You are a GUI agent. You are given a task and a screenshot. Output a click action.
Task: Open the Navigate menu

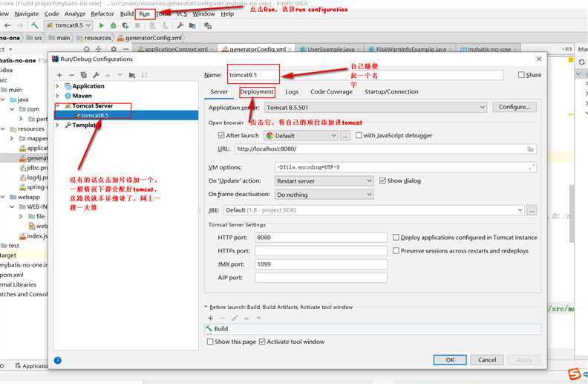27,14
